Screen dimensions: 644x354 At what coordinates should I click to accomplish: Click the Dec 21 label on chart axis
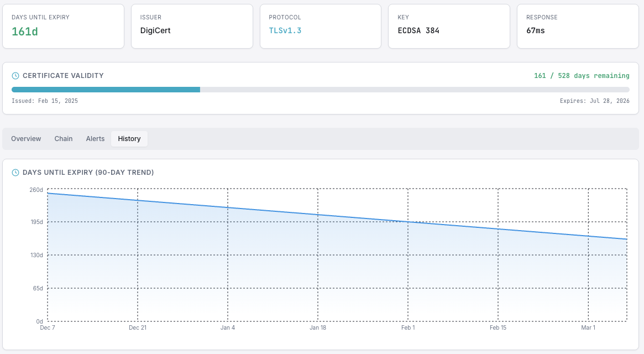pos(138,328)
